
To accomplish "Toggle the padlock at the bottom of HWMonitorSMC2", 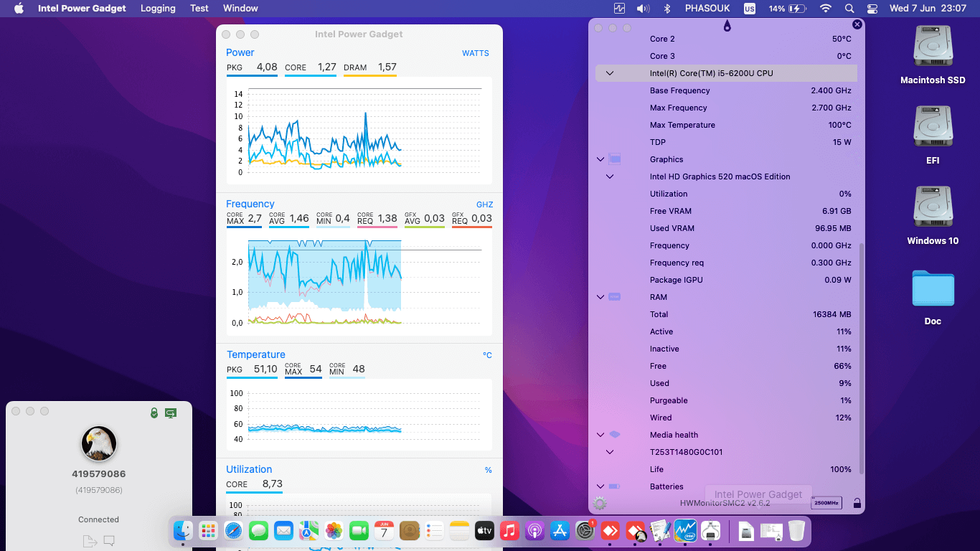I will [x=857, y=503].
